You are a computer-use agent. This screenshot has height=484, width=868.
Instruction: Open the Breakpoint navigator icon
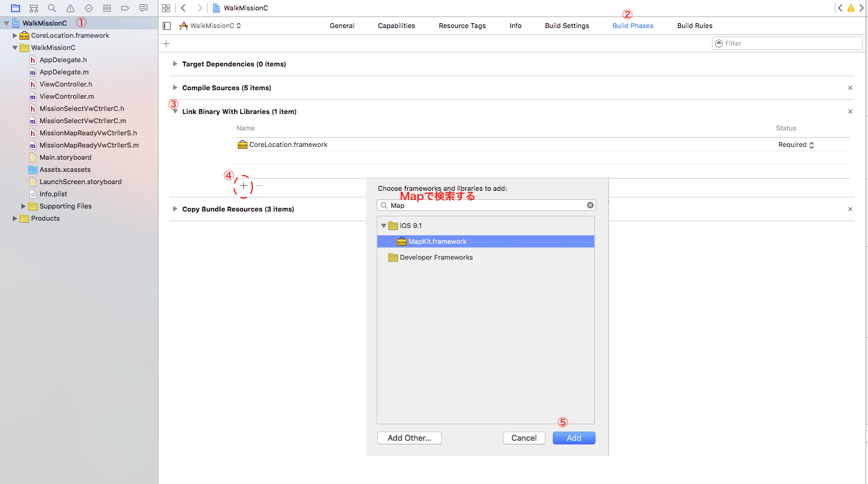click(125, 8)
